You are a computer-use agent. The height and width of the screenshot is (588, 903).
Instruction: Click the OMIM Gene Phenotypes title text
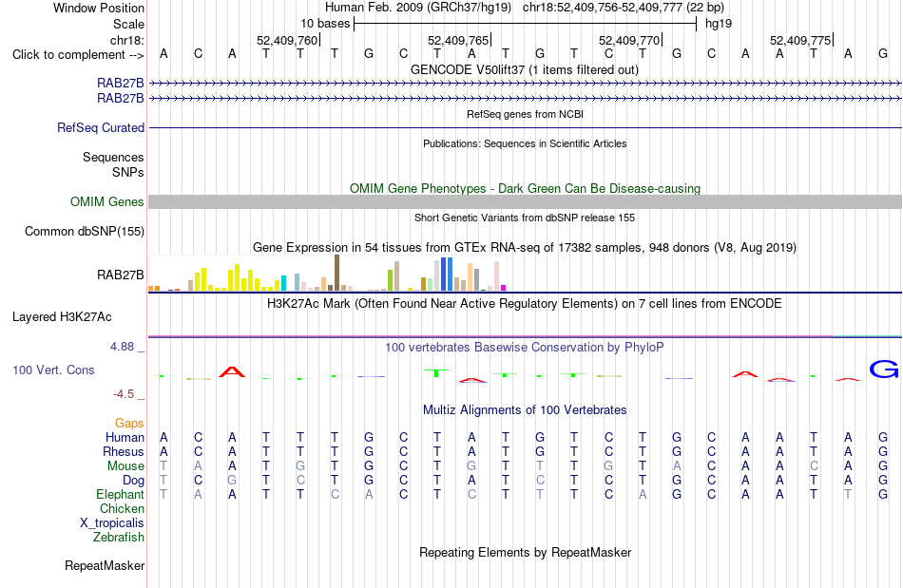[x=525, y=189]
